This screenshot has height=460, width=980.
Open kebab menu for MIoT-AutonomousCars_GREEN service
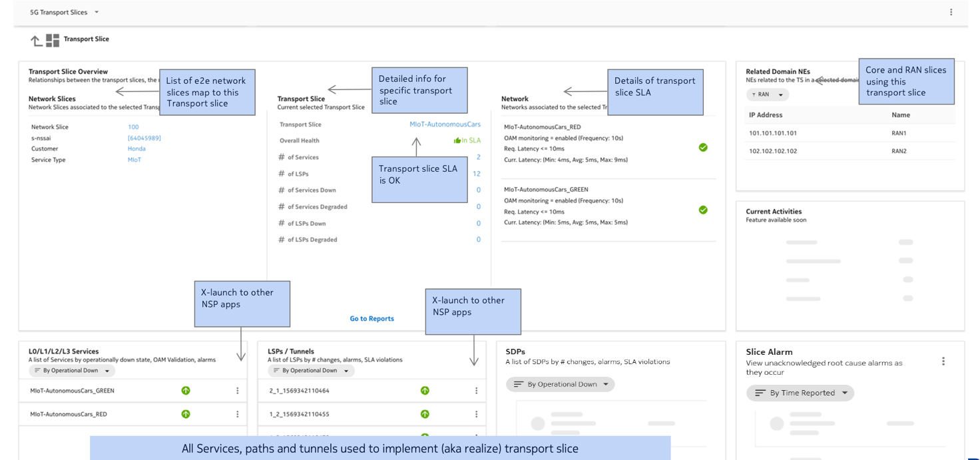click(x=238, y=391)
